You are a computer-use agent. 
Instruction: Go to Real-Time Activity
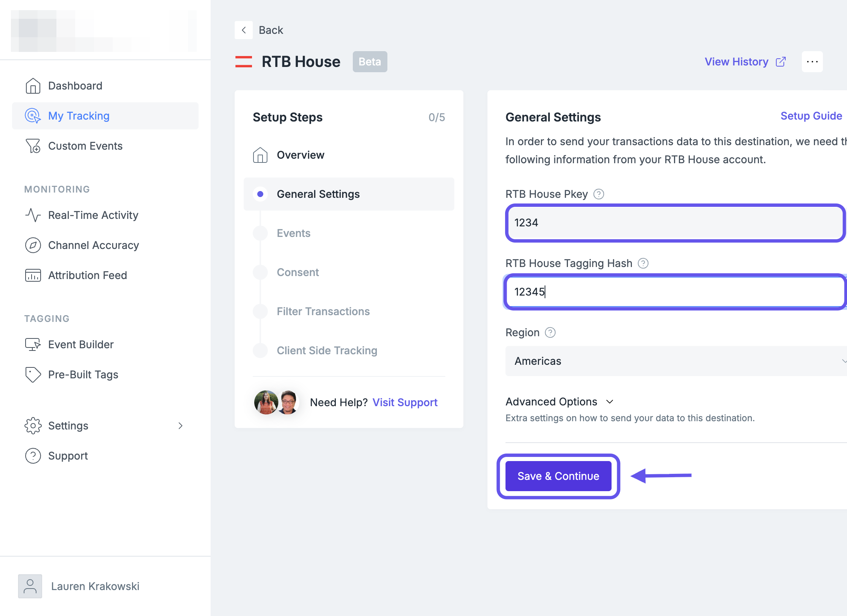coord(105,215)
